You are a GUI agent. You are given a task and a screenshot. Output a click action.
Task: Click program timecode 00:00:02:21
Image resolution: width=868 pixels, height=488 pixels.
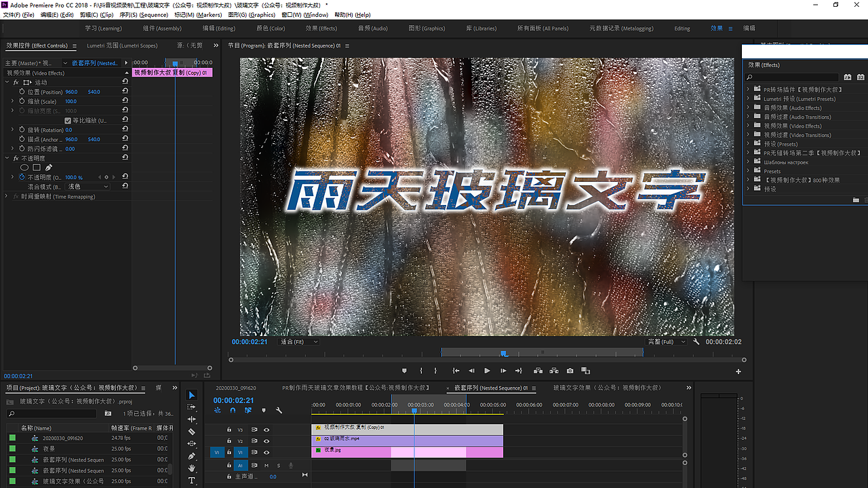click(x=250, y=342)
